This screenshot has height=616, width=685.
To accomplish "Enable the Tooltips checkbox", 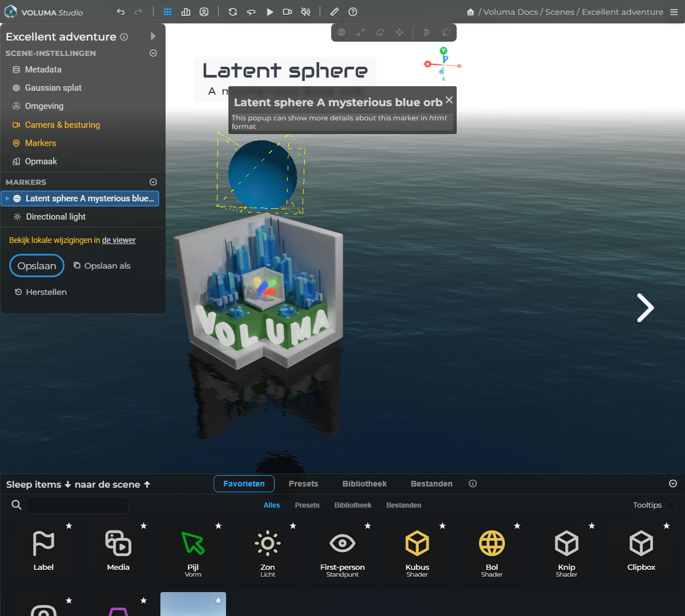I will [x=671, y=505].
